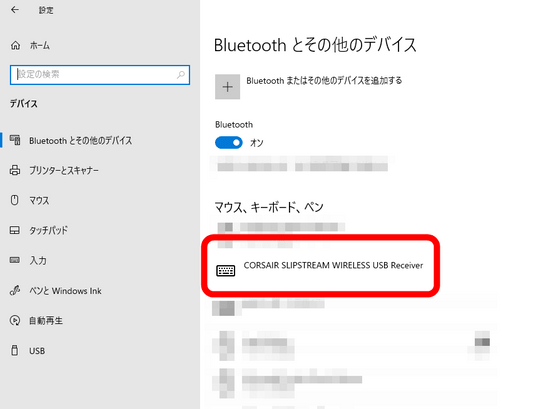Focus the 設定の検索 search box
This screenshot has height=409, width=560.
coord(100,75)
